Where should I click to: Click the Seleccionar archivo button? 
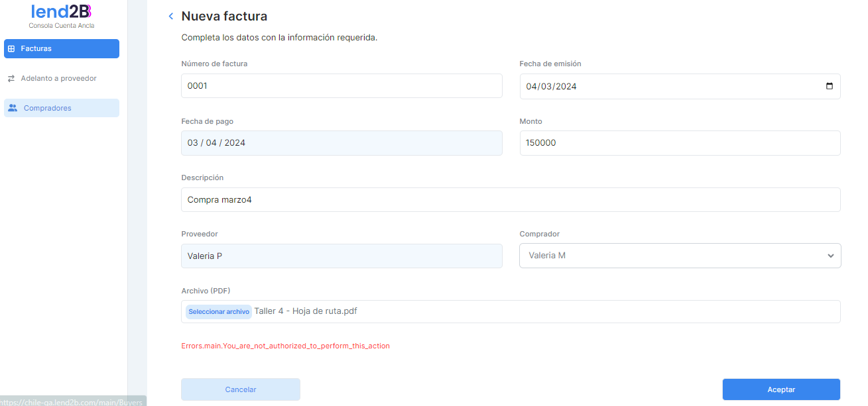pyautogui.click(x=218, y=312)
